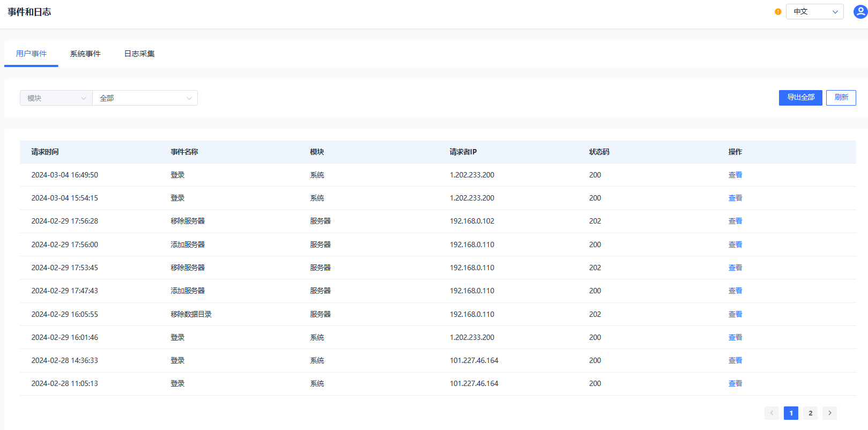
Task: Click the previous page arrow
Action: [771, 413]
